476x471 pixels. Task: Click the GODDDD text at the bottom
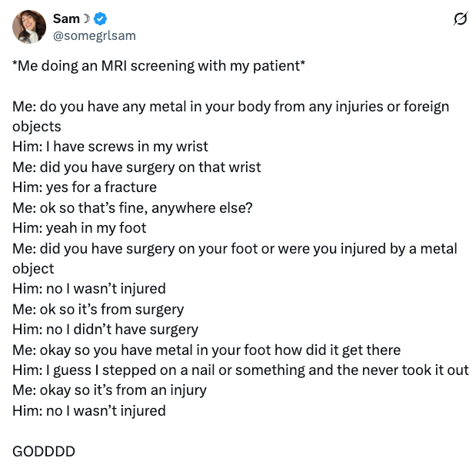click(x=44, y=451)
